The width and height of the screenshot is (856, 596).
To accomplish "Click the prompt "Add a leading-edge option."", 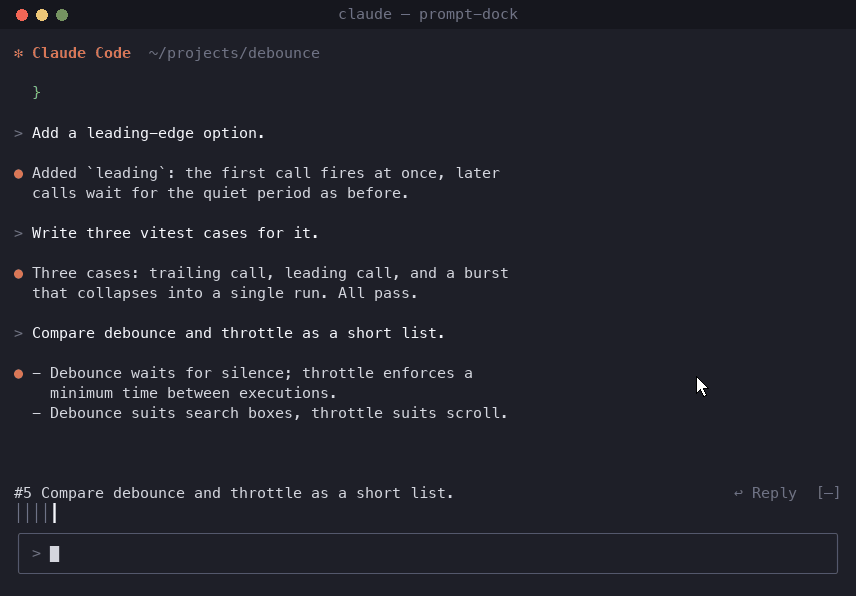I will coord(148,133).
